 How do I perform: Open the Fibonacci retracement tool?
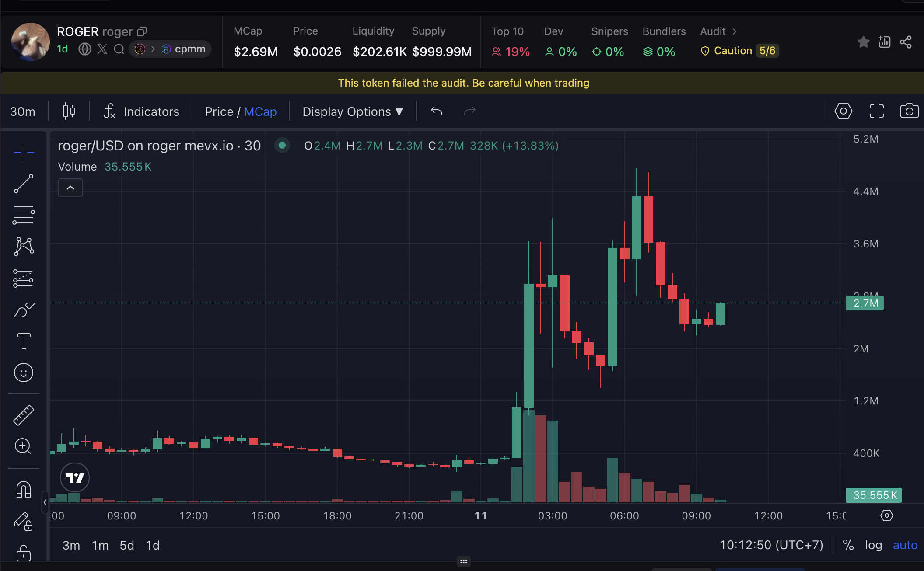(24, 215)
